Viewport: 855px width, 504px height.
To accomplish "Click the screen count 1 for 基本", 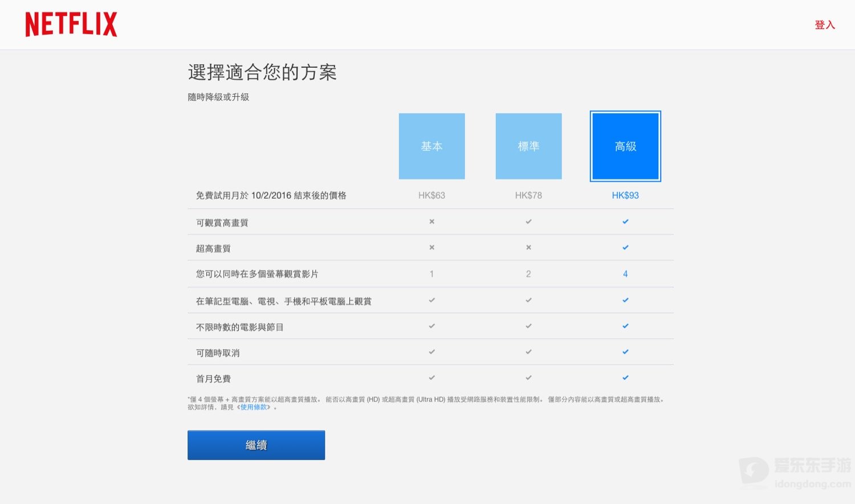I will point(431,274).
